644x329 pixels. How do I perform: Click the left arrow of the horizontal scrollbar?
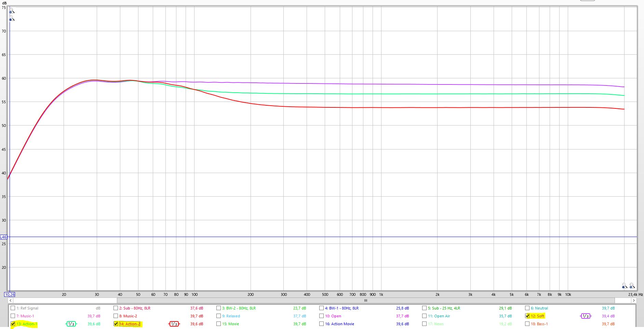pos(11,301)
